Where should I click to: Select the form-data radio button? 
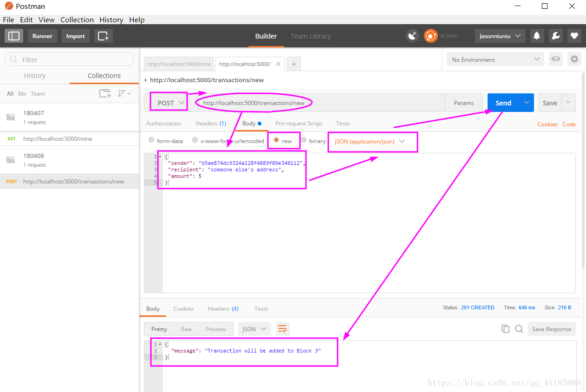[x=151, y=140]
